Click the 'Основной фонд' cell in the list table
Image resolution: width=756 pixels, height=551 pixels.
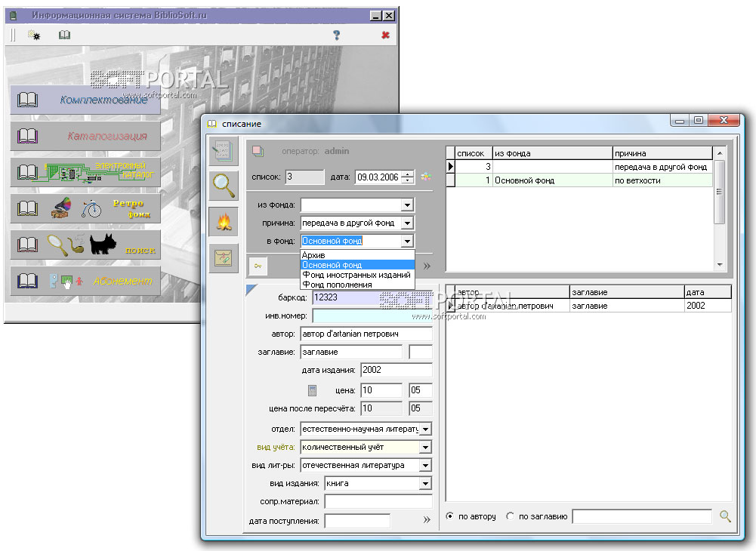pyautogui.click(x=553, y=180)
